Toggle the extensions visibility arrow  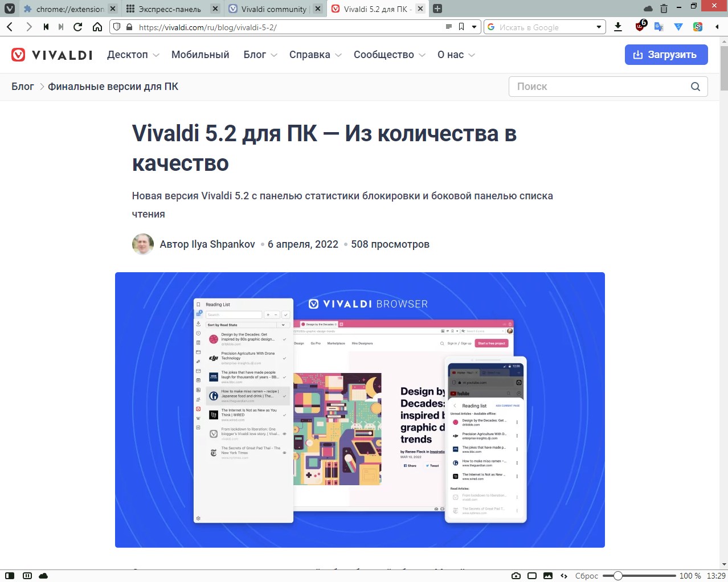717,27
